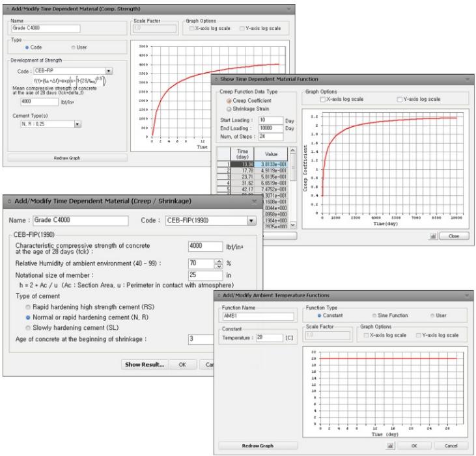The width and height of the screenshot is (476, 456).
Task: Click the Name field in Comp. Strength dialog
Action: click(x=46, y=28)
